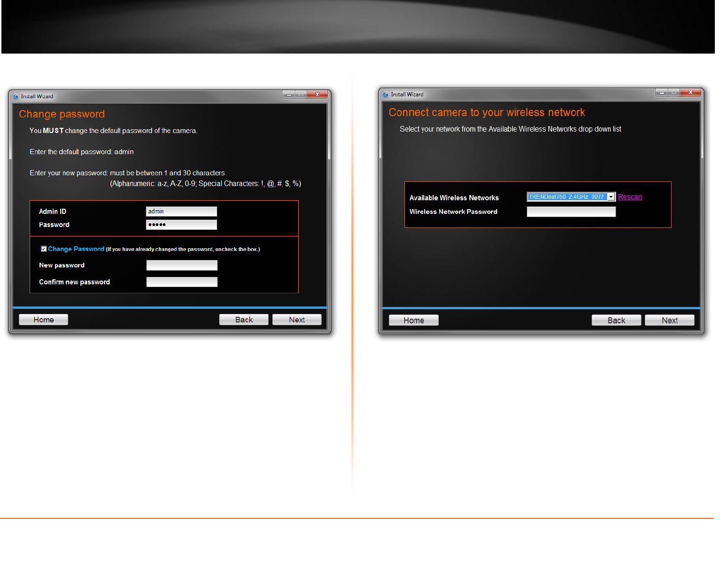The height and width of the screenshot is (564, 728).
Task: Click Install Wizard icon in wireless network window
Action: pyautogui.click(x=386, y=94)
